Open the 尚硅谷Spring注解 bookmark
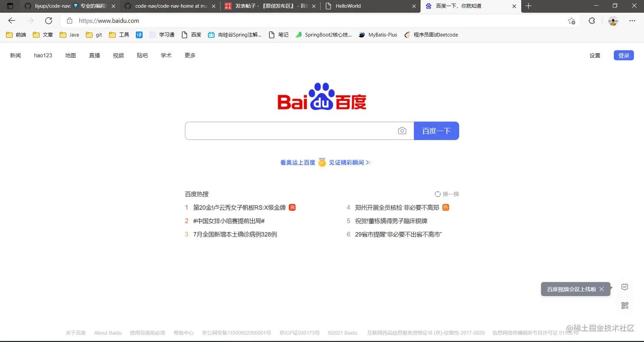The width and height of the screenshot is (644, 342). (x=235, y=35)
